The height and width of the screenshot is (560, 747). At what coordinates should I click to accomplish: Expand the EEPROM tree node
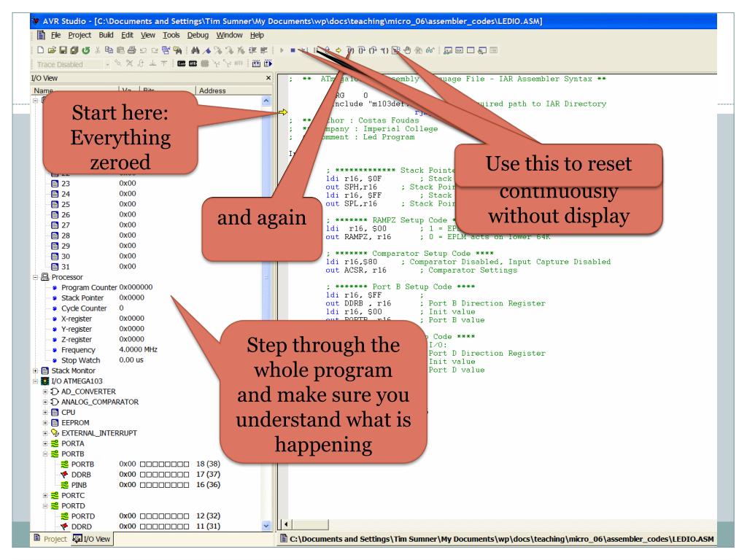[45, 422]
